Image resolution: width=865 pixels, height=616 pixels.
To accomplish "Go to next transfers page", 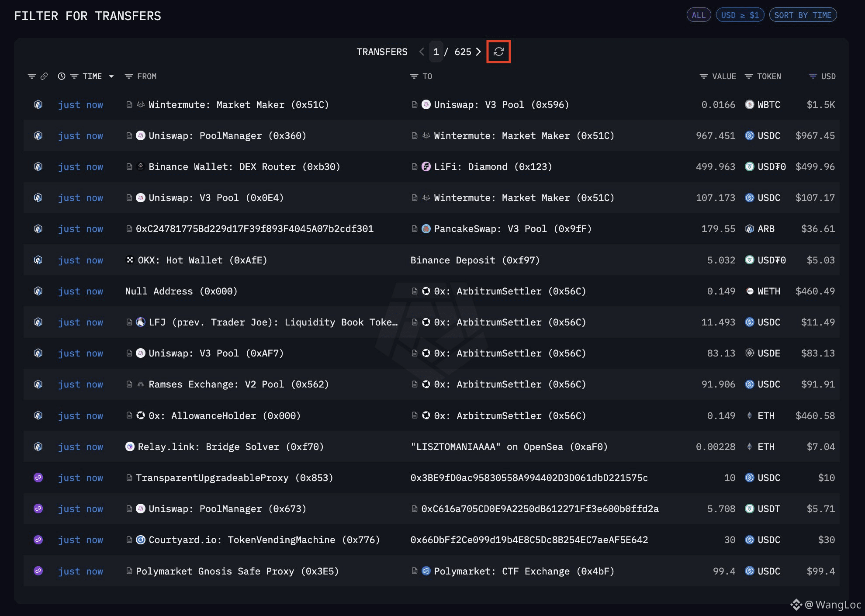I will coord(478,52).
